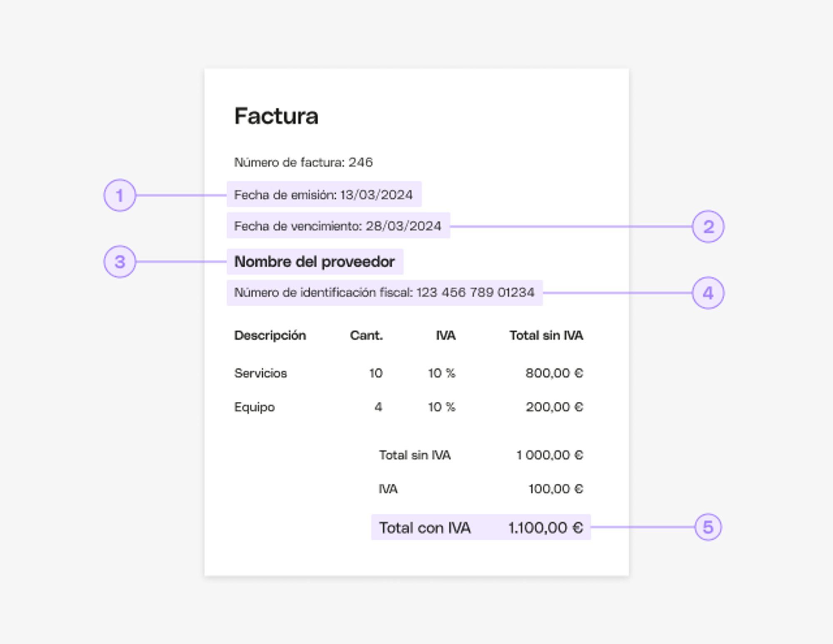The width and height of the screenshot is (833, 644).
Task: Click the Cant. column header
Action: (366, 335)
